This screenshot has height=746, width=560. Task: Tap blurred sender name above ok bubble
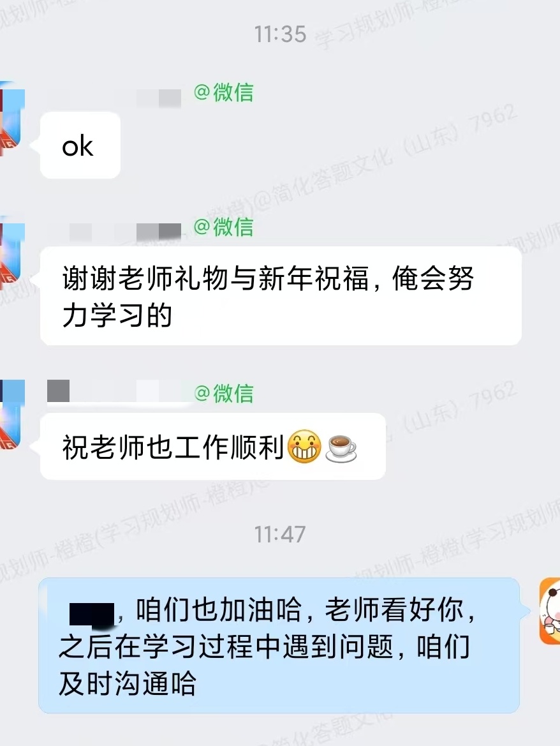114,98
